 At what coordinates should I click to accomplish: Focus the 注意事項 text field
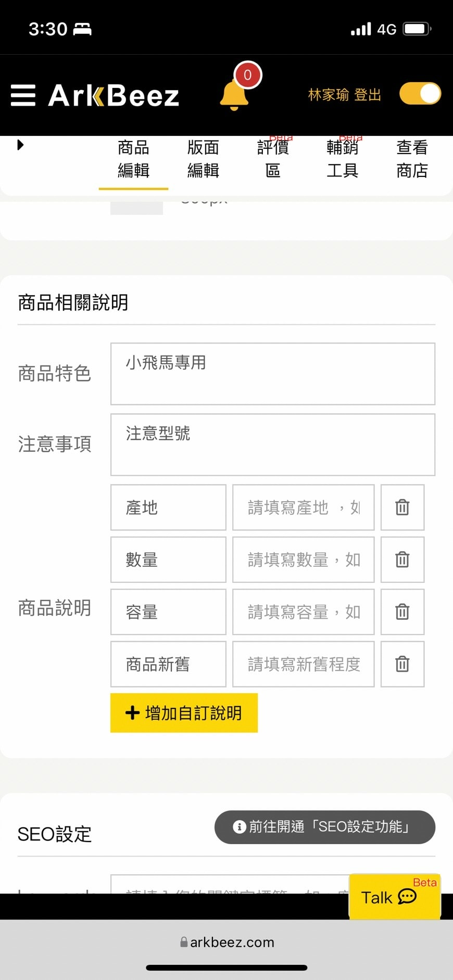273,444
